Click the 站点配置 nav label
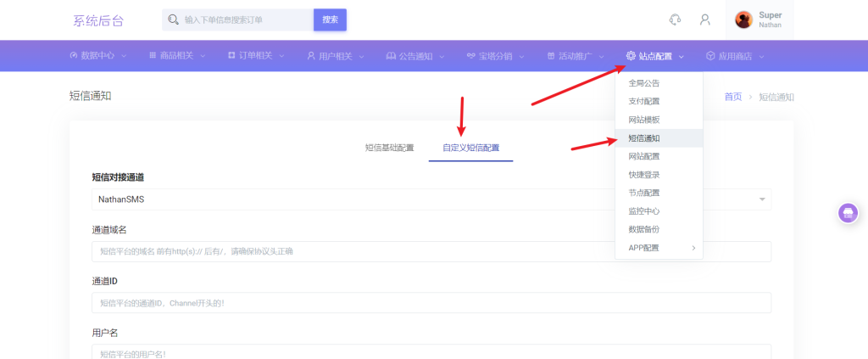The height and width of the screenshot is (359, 868). (655, 56)
